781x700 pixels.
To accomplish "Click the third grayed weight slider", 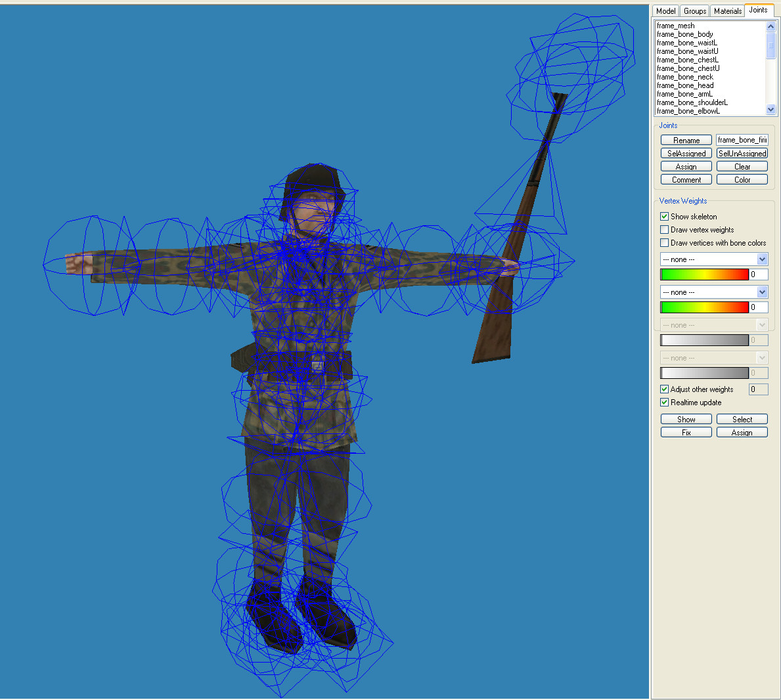I will click(704, 339).
